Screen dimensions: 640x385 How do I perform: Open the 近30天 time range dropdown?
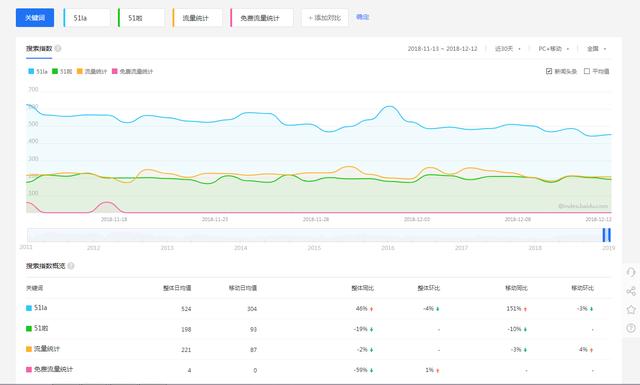pos(508,49)
